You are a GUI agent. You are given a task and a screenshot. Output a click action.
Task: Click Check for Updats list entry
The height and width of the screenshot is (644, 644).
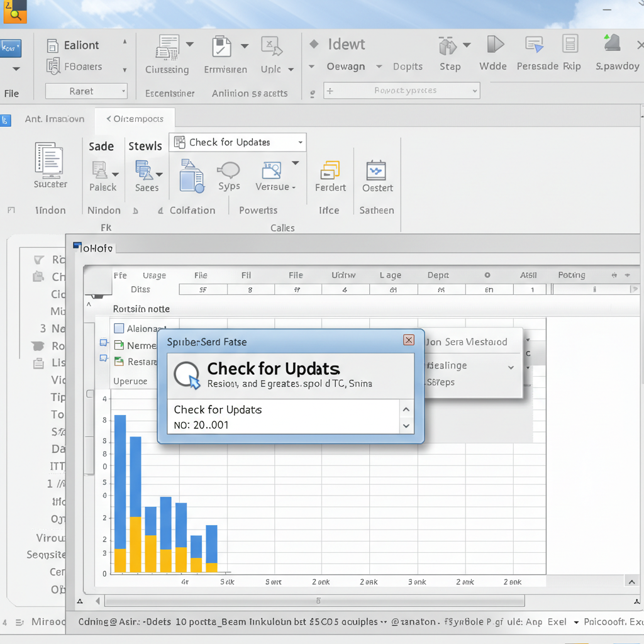pos(218,409)
